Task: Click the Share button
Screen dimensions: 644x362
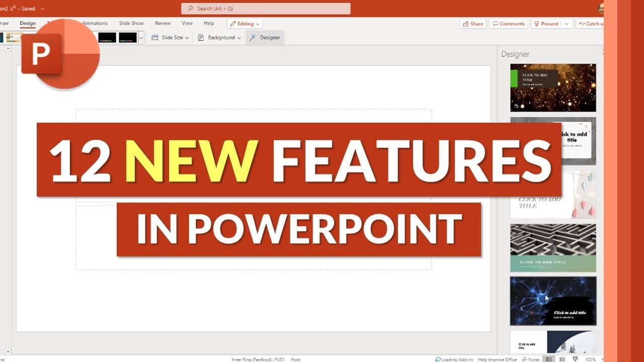Action: coord(473,24)
